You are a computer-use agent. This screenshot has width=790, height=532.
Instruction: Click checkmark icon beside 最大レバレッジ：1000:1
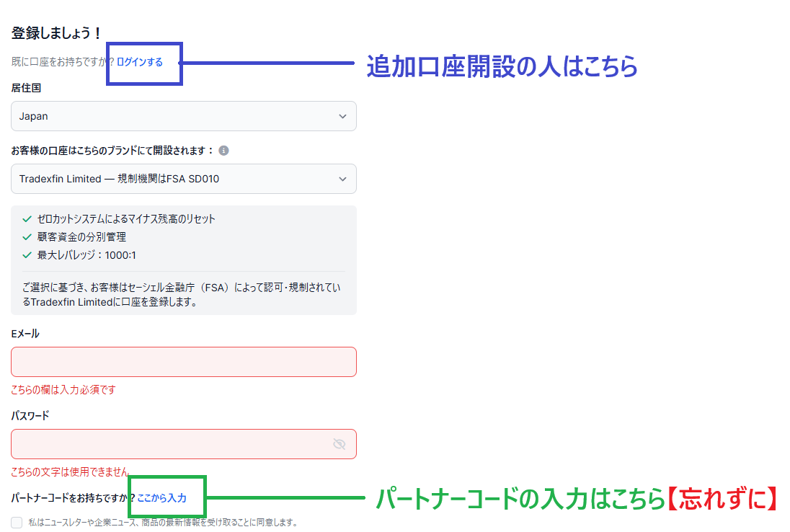(x=27, y=254)
